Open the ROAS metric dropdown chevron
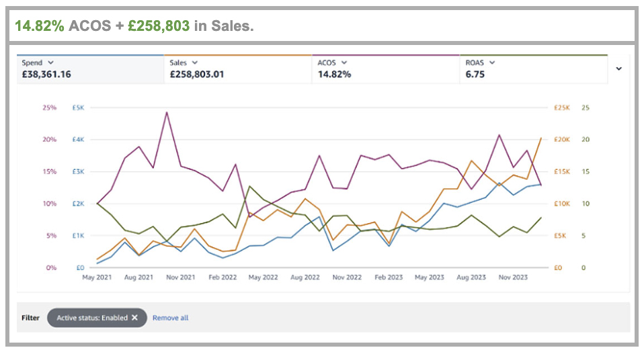This screenshot has height=352, width=644. click(493, 62)
